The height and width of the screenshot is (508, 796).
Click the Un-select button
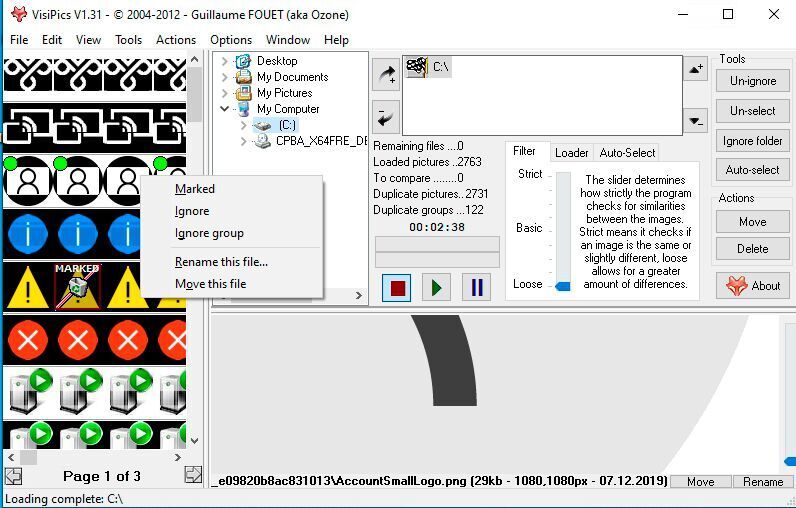pyautogui.click(x=753, y=111)
